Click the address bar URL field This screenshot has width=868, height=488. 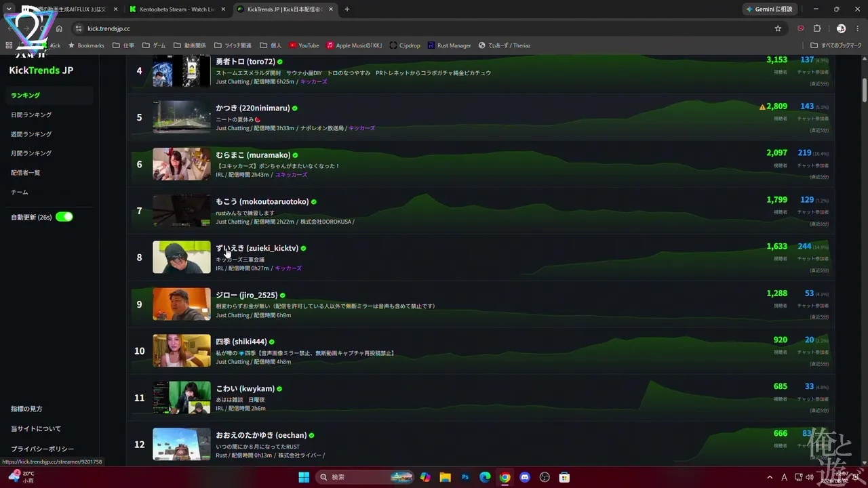[x=427, y=28]
